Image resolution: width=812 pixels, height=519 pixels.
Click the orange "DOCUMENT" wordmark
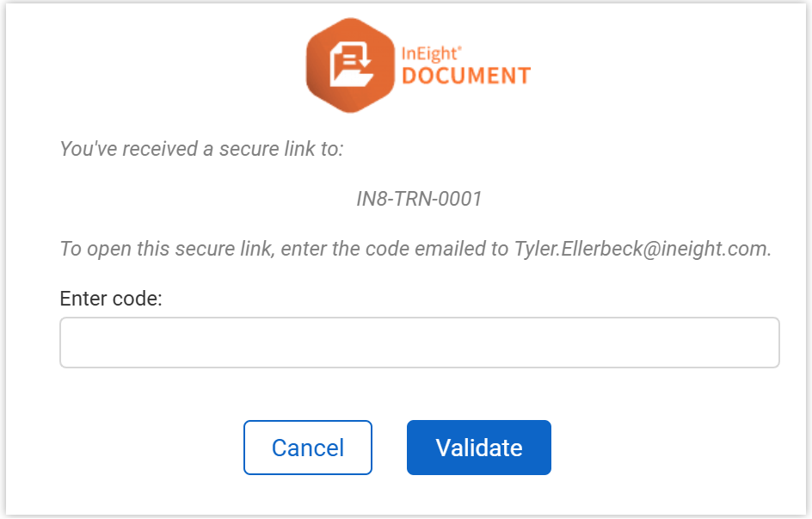(466, 77)
